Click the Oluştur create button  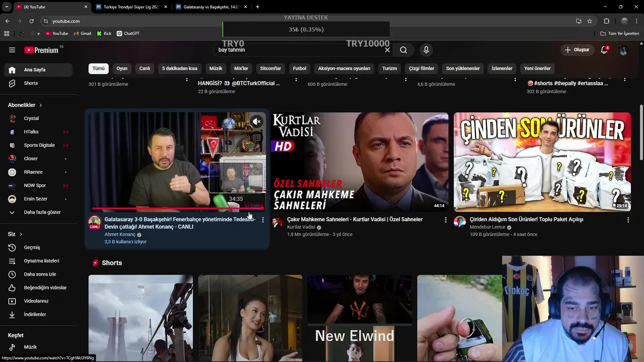[577, 50]
